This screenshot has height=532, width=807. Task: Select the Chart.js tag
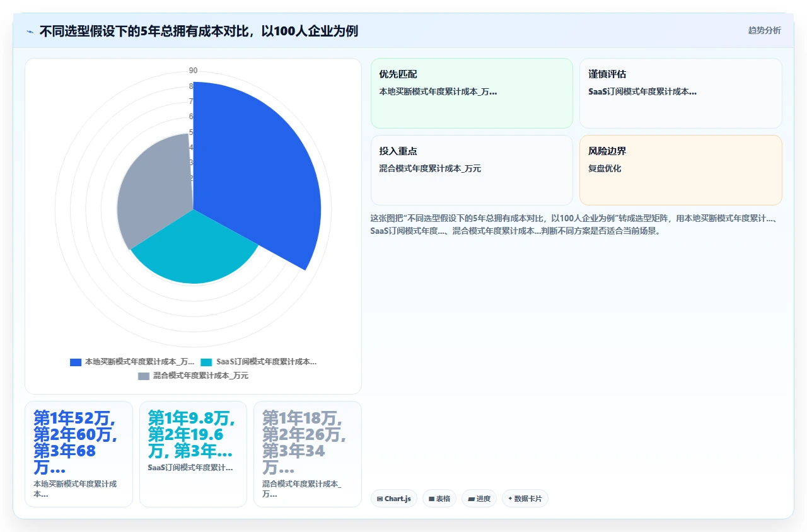pyautogui.click(x=394, y=499)
